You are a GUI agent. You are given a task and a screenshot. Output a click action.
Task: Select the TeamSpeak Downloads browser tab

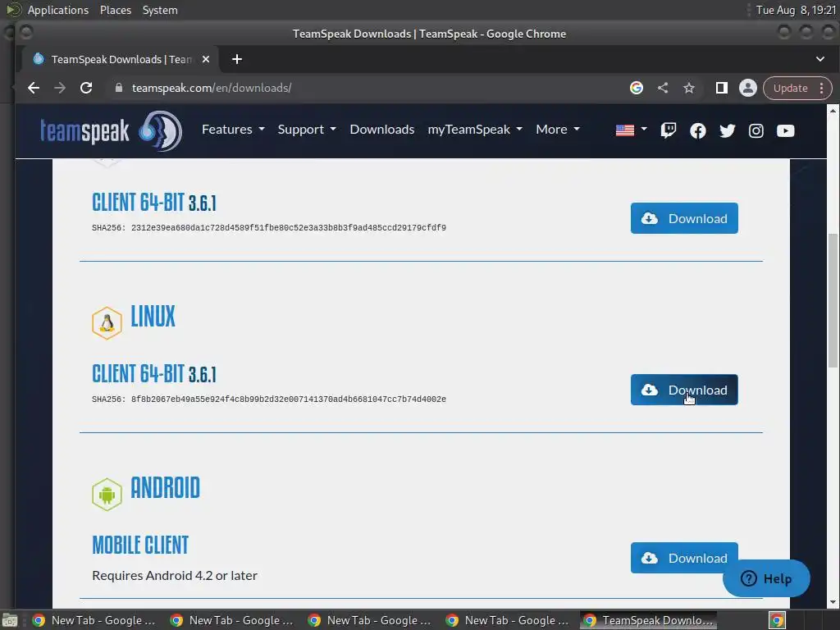[x=121, y=59]
